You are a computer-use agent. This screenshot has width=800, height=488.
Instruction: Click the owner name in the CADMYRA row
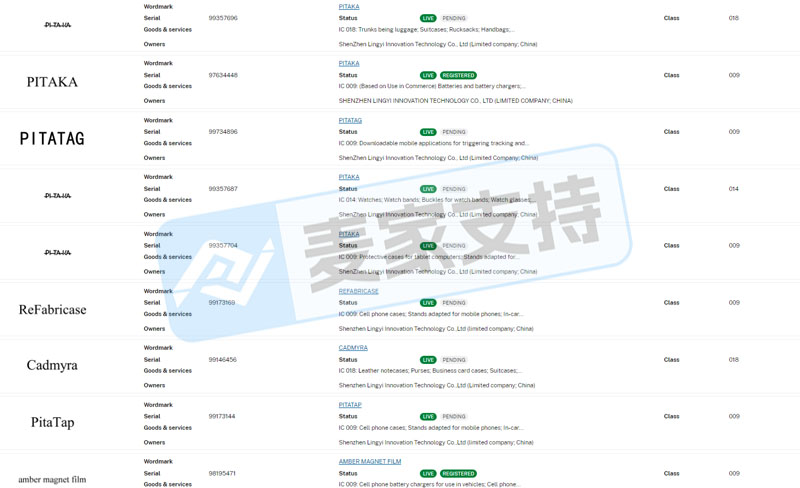[x=437, y=385]
